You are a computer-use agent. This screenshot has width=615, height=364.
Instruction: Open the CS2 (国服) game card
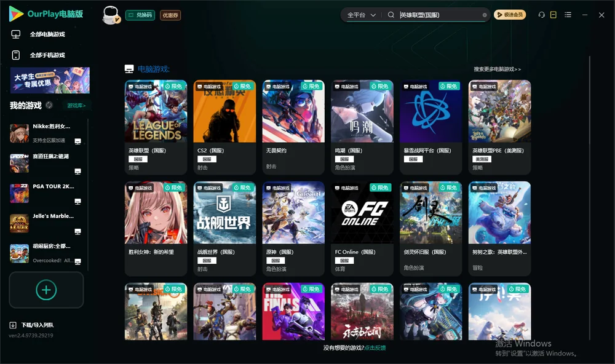[224, 127]
